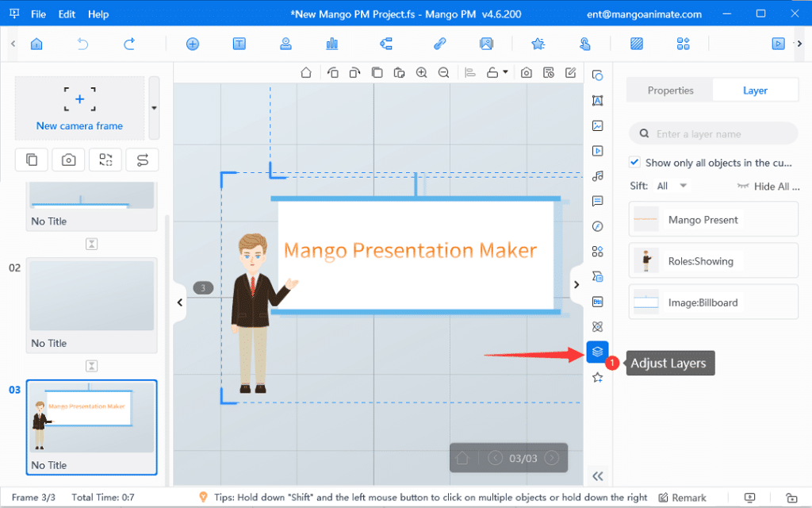Select the slide 02 'No Title' thumbnail
The image size is (812, 508).
(92, 295)
